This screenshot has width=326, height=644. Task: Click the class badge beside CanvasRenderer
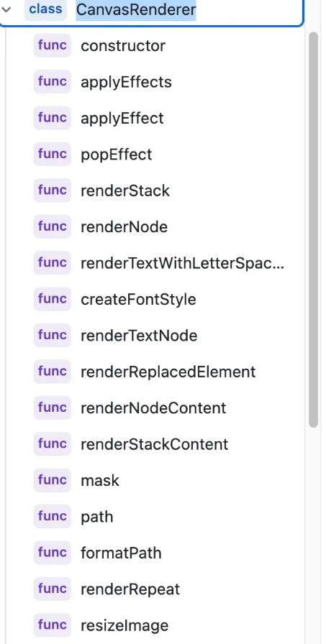pyautogui.click(x=45, y=9)
